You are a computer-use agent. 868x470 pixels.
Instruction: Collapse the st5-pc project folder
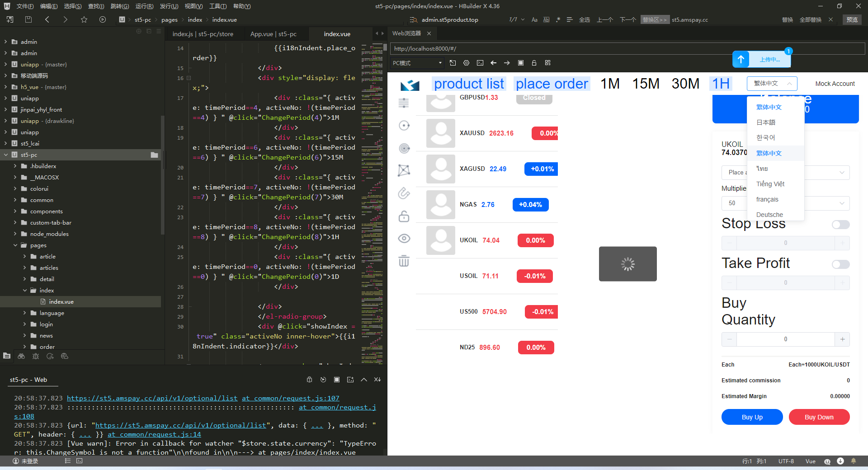pyautogui.click(x=6, y=155)
